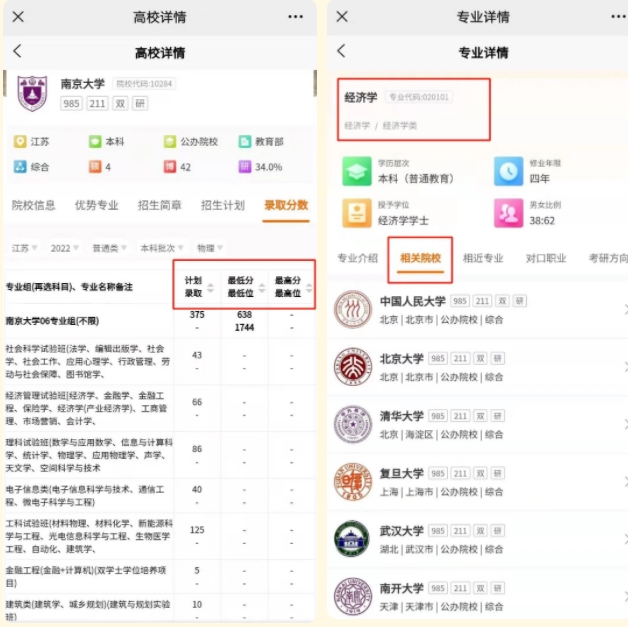
Task: Click the 授予学位 certificate icon
Action: [357, 212]
